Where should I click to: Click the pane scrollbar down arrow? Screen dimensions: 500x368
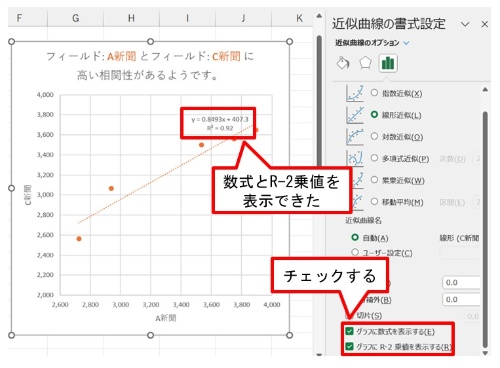[485, 353]
